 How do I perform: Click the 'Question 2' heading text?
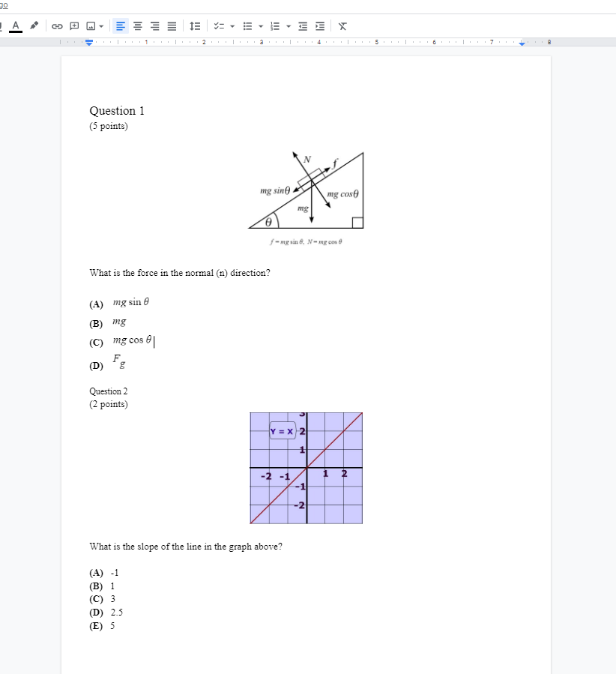pyautogui.click(x=108, y=391)
